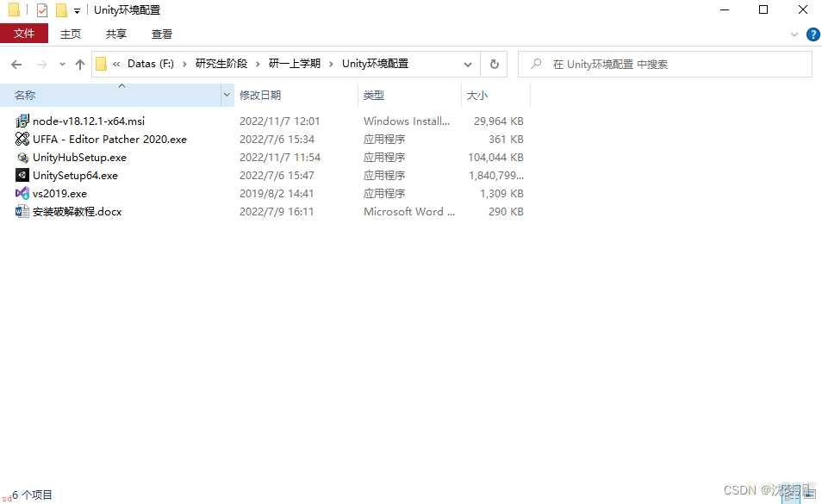Expand the chevron after Datas (F:) in the path
The width and height of the screenshot is (822, 504).
click(184, 64)
